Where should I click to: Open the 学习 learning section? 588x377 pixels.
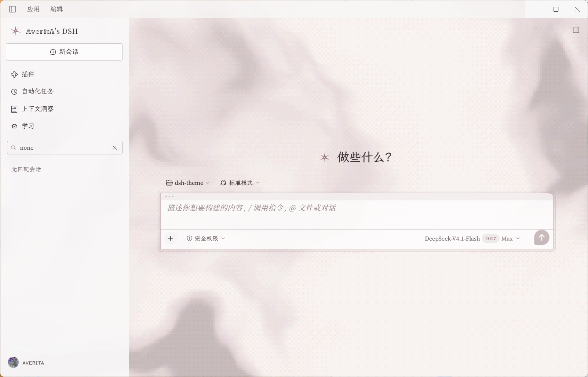tap(23, 126)
